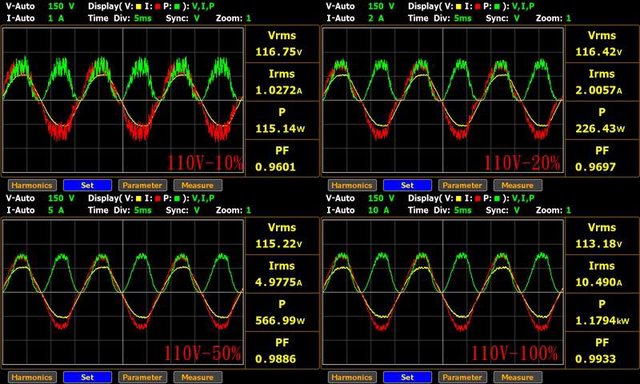Open Harmonics in the 110V-20% panel
This screenshot has width=640, height=384.
[x=352, y=185]
